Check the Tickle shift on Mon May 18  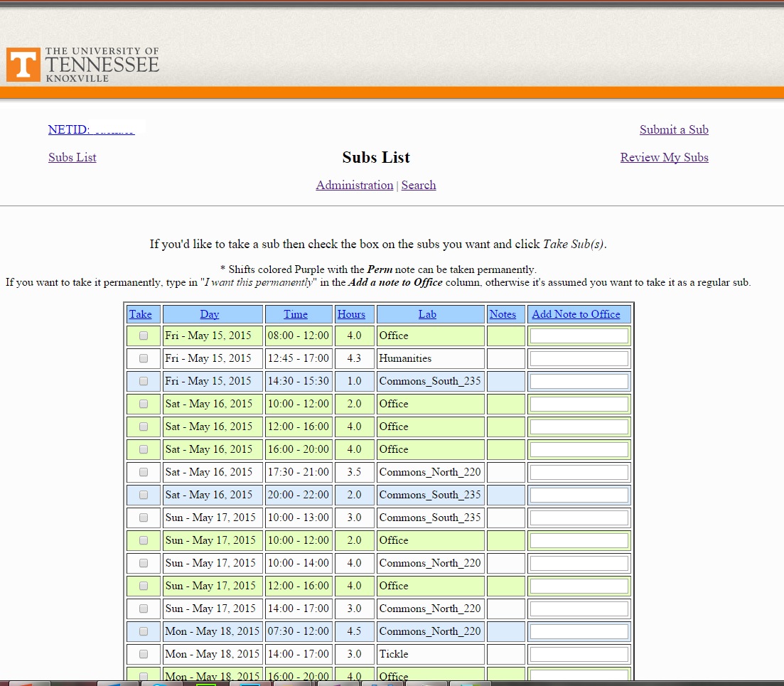coord(144,654)
